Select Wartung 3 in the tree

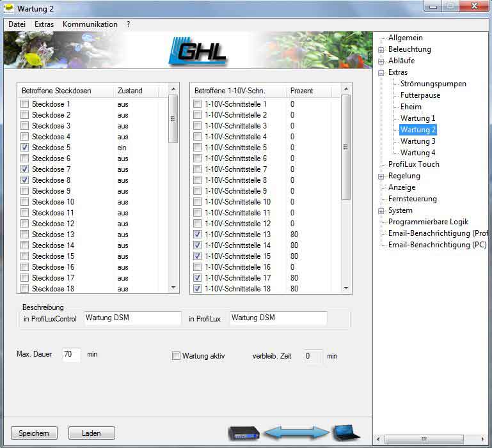(418, 141)
